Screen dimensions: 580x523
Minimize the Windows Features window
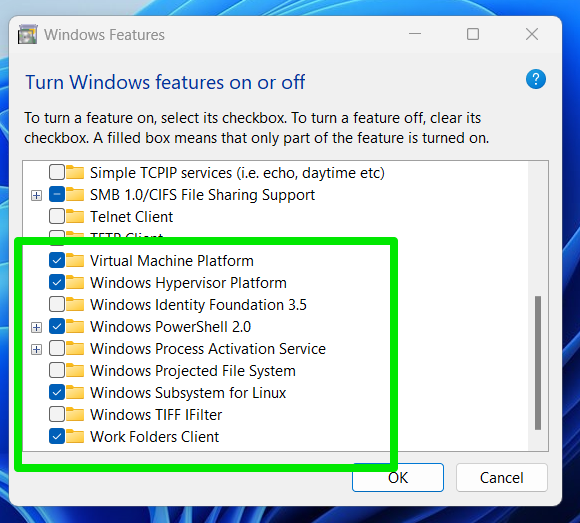(x=415, y=34)
